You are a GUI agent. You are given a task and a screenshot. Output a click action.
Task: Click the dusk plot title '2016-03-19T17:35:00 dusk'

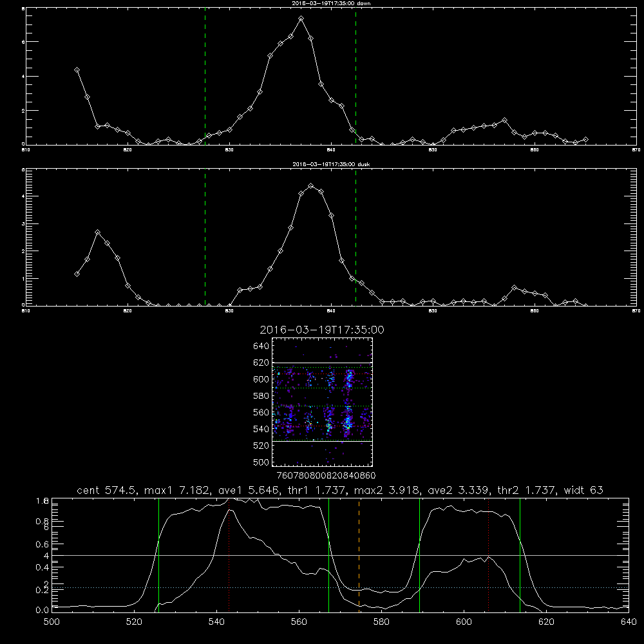pos(331,164)
